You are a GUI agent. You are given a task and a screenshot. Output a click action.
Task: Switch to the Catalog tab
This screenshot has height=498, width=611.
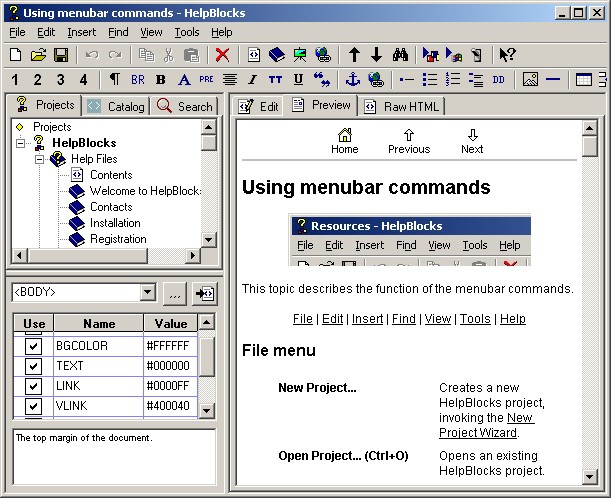[x=116, y=106]
